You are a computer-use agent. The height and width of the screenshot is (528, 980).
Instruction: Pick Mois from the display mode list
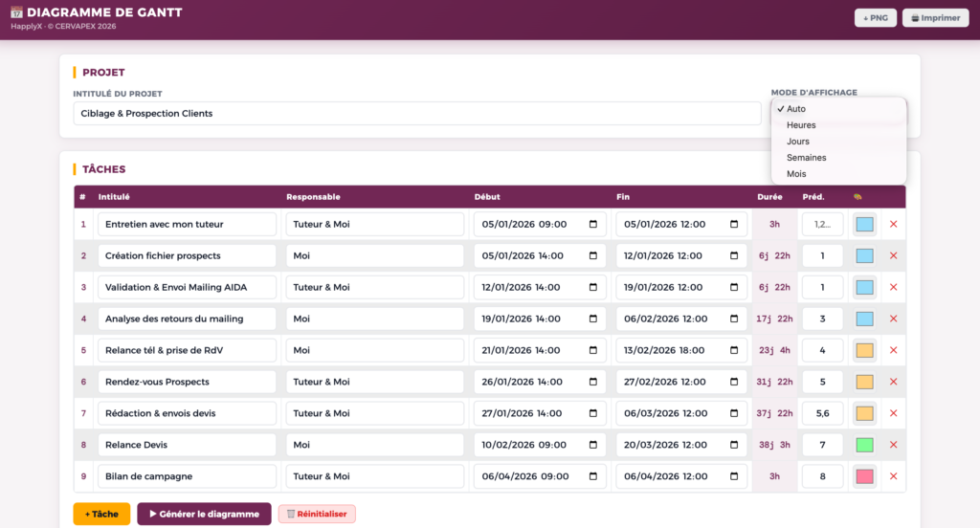[796, 174]
